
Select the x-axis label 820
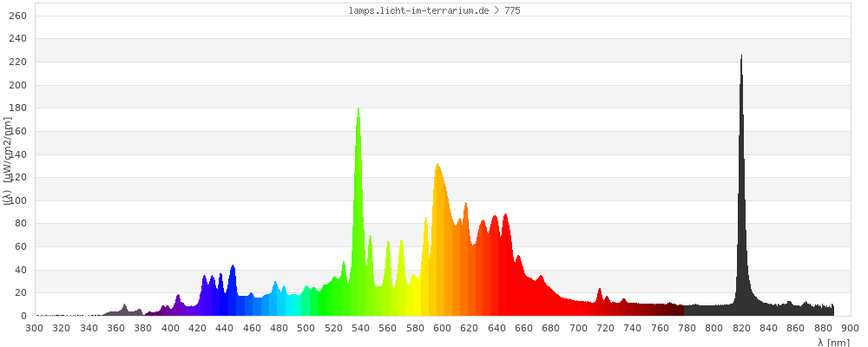pyautogui.click(x=741, y=328)
